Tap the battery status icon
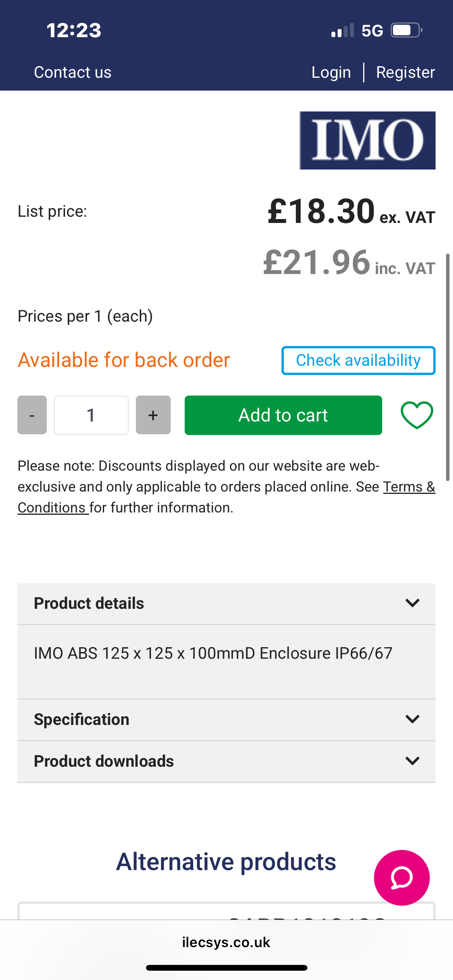The image size is (453, 980). [x=406, y=30]
